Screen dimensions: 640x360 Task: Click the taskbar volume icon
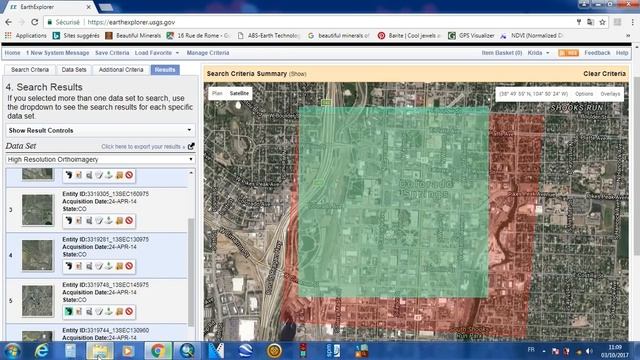[x=589, y=351]
